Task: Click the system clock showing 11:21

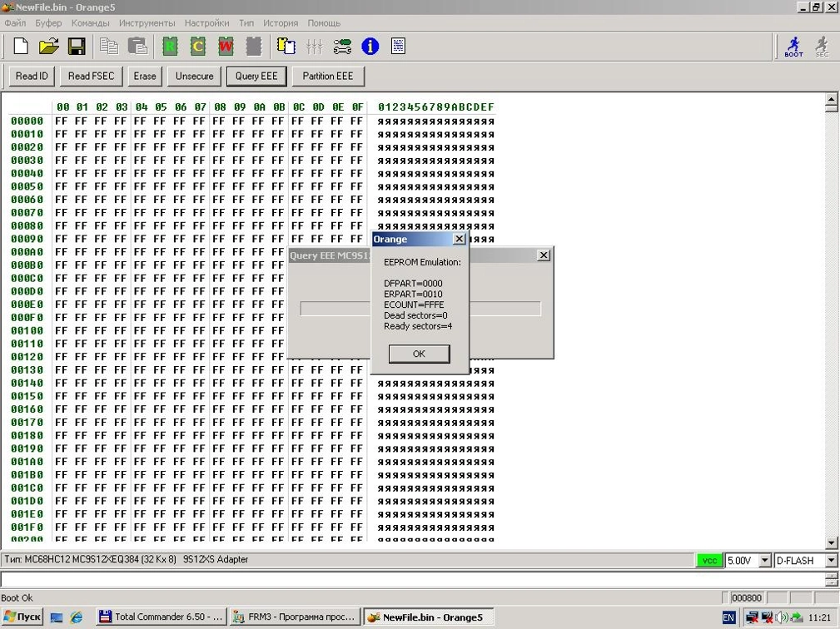Action: point(820,617)
